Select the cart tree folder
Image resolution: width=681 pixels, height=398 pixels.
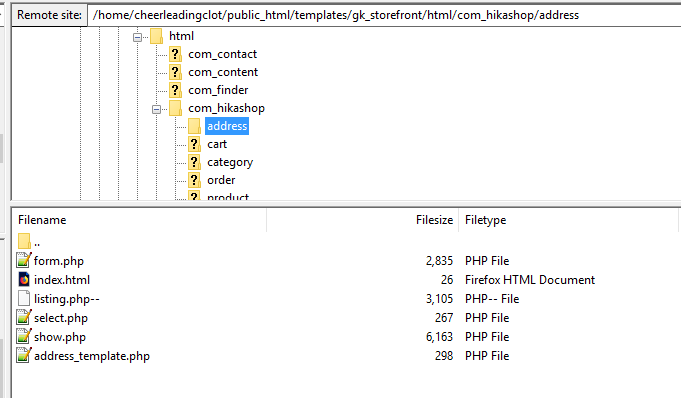click(x=217, y=144)
